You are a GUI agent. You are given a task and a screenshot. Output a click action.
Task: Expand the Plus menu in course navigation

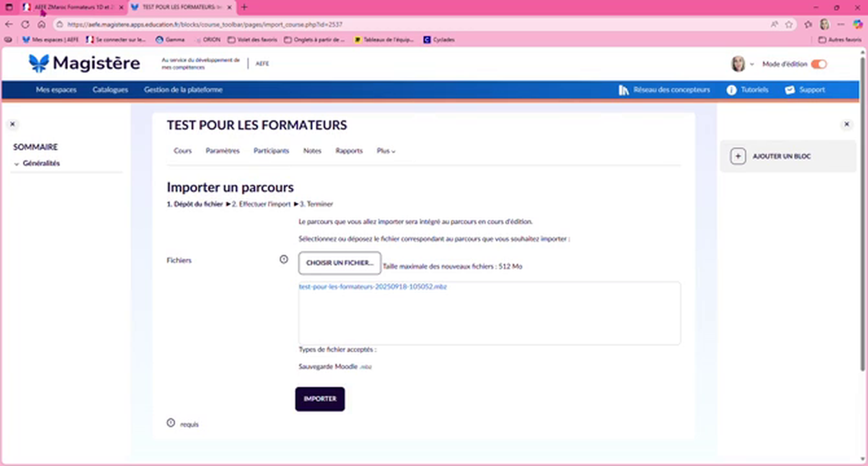tap(385, 151)
